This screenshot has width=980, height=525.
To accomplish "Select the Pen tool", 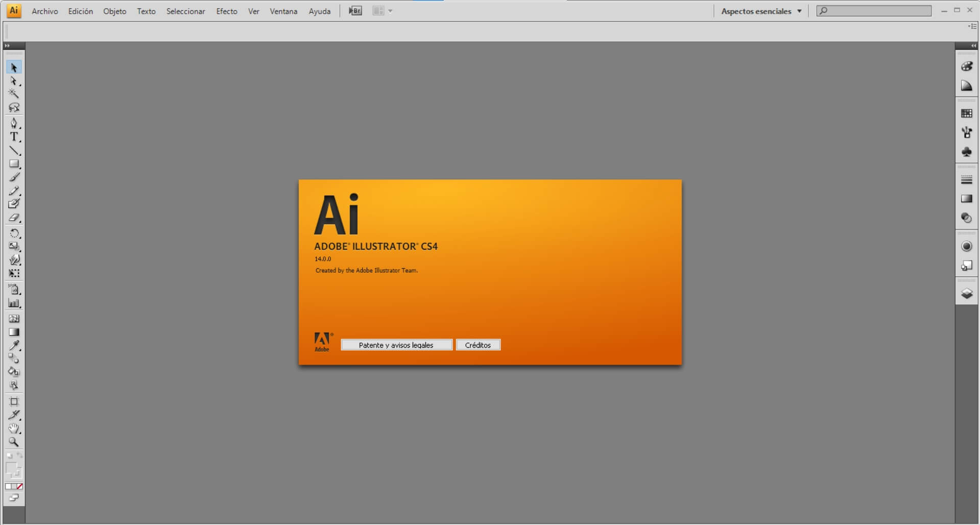I will pos(14,123).
